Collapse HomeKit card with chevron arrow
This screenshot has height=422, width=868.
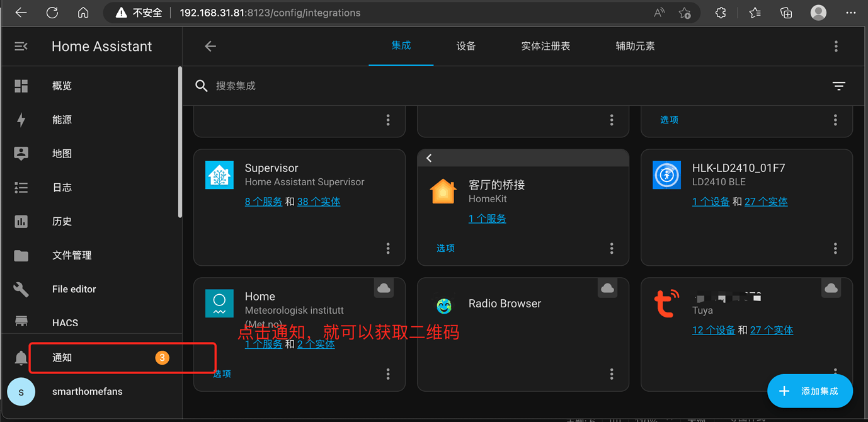click(429, 158)
